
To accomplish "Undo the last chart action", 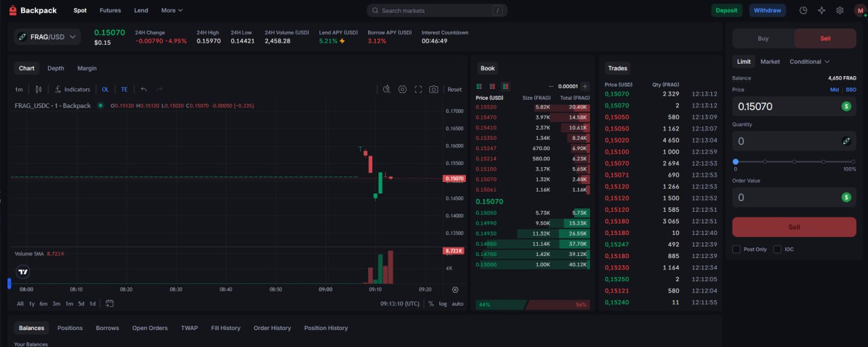I will click(x=144, y=89).
